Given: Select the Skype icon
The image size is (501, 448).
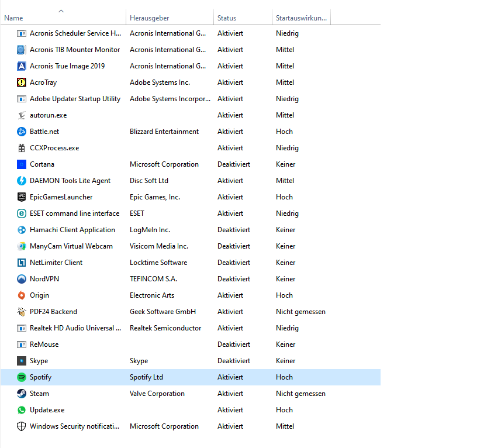Looking at the screenshot, I should pos(22,361).
